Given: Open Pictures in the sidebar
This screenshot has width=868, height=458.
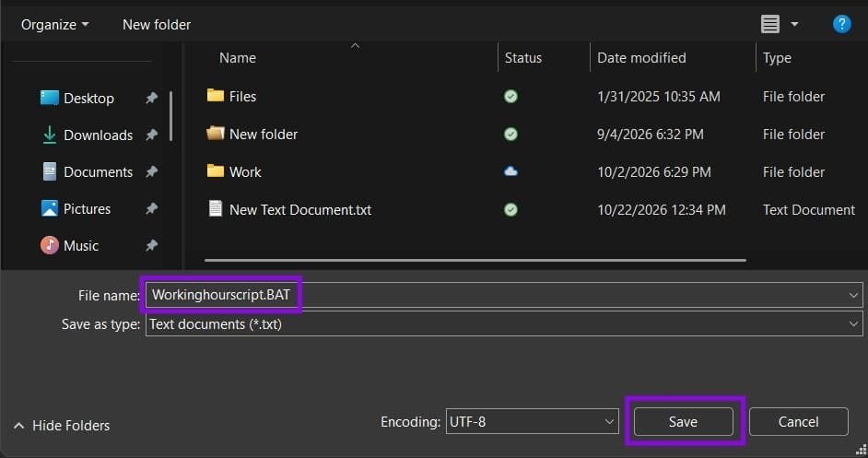Looking at the screenshot, I should pyautogui.click(x=87, y=209).
